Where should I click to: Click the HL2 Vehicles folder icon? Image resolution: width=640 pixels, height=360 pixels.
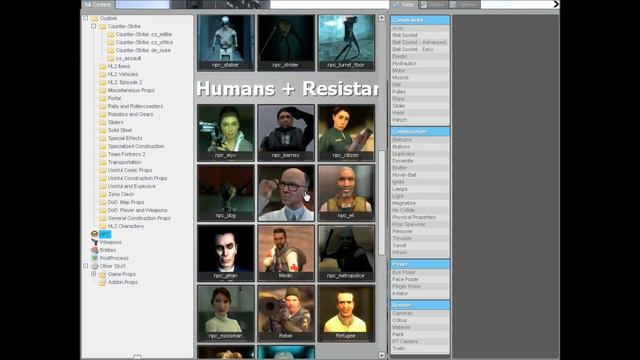point(102,74)
